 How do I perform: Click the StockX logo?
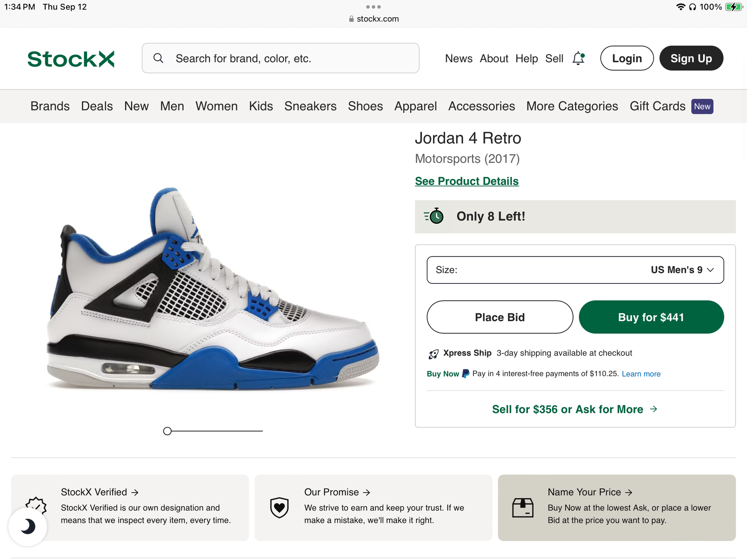[71, 58]
